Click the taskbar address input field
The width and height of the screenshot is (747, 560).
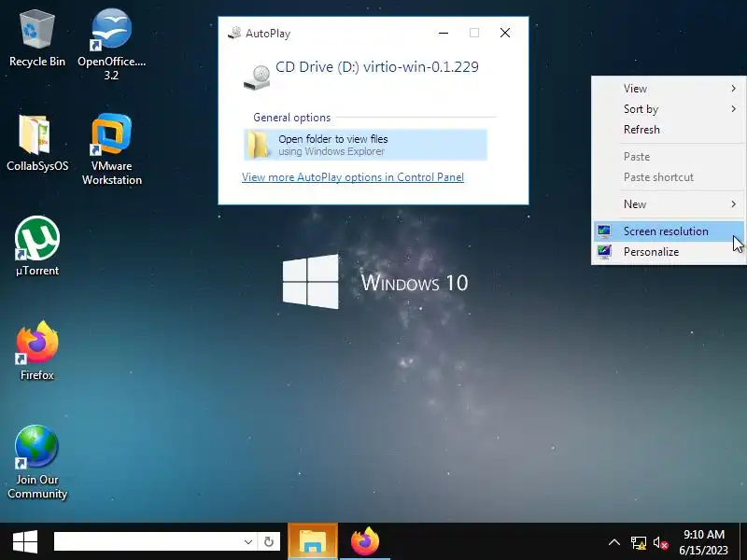point(147,542)
